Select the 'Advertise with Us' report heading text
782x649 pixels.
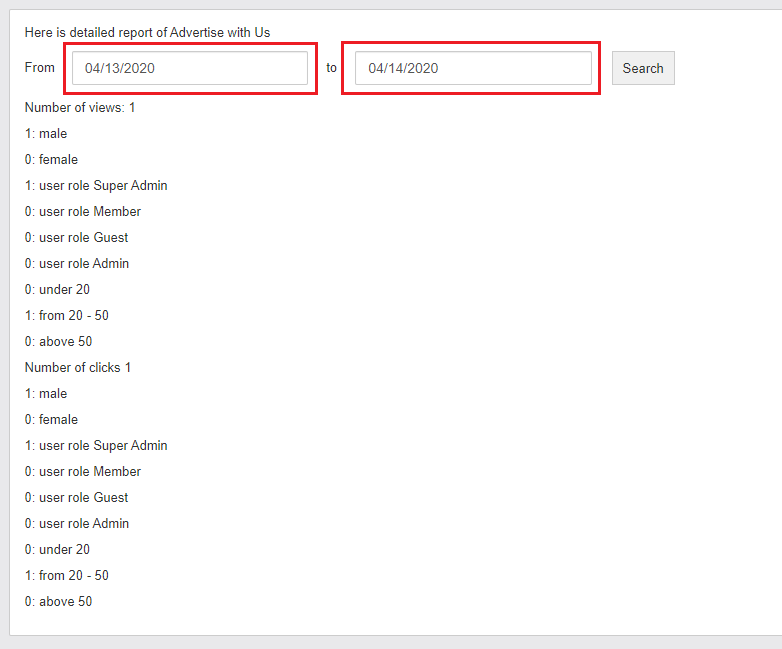[x=147, y=33]
